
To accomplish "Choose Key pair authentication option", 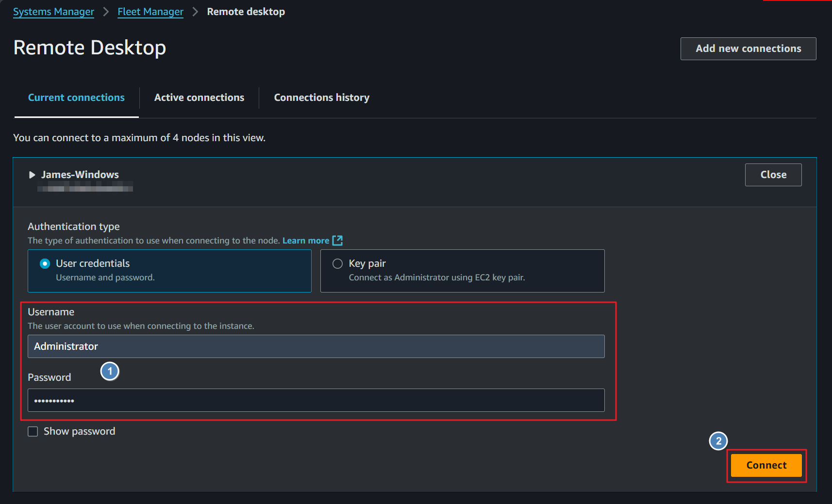I will pos(462,271).
